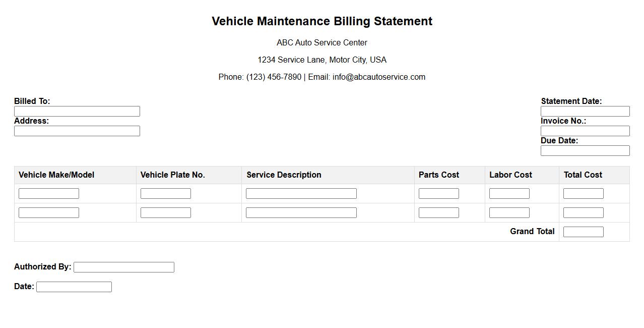
Task: Select the Statement Date field
Action: pos(585,112)
